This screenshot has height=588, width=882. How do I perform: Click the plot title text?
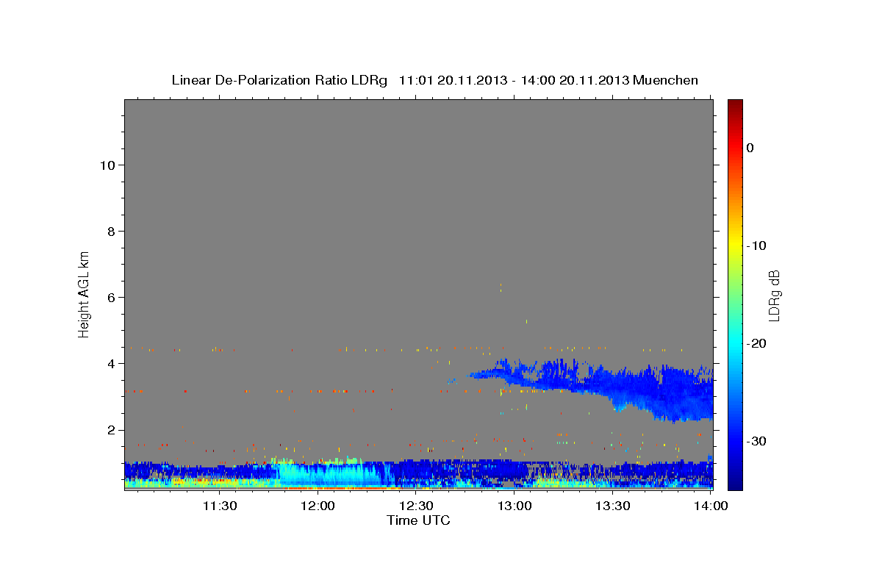tap(434, 80)
